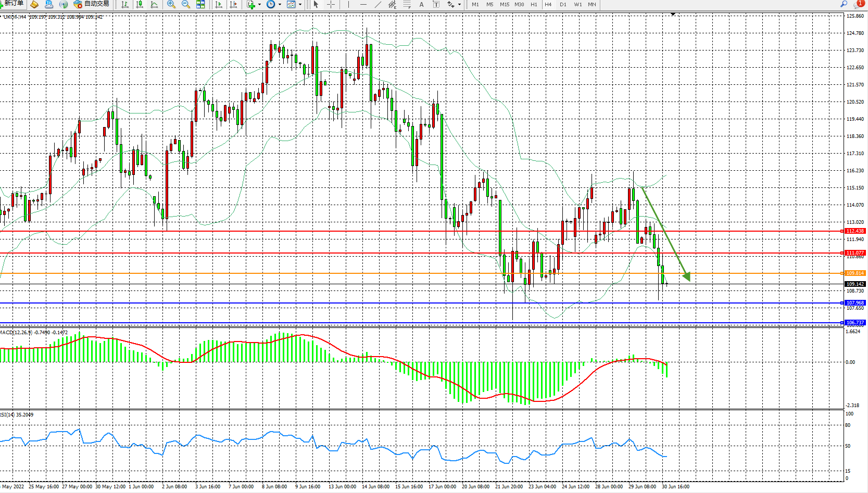Open the indicators list dropdown arrow
Image resolution: width=868 pixels, height=493 pixels.
point(259,4)
